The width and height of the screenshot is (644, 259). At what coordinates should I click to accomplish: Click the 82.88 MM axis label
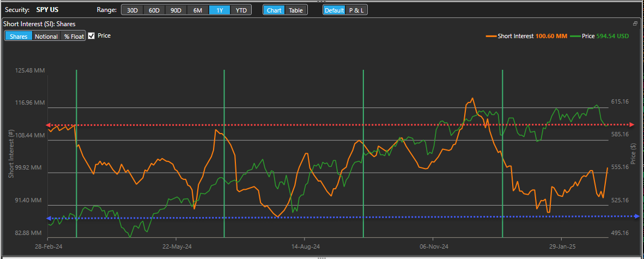point(29,233)
